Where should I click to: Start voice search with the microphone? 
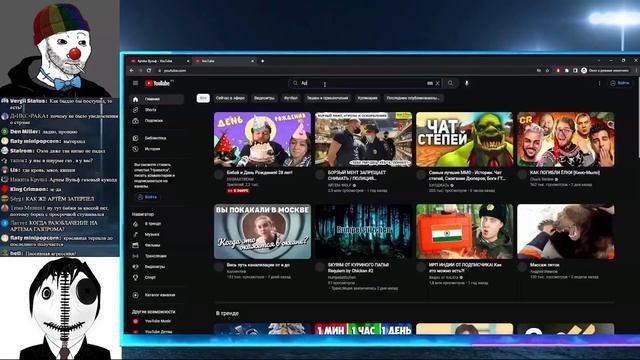coord(467,83)
